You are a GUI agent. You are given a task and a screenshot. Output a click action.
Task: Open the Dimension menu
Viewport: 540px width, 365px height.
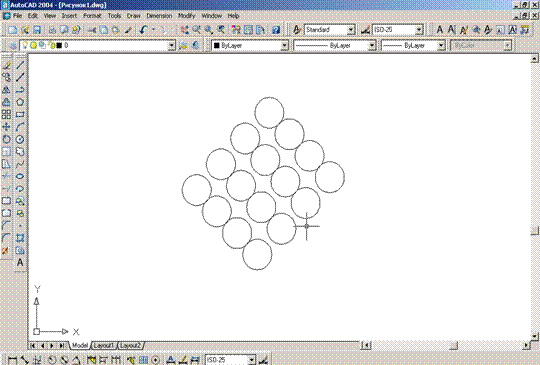point(159,16)
